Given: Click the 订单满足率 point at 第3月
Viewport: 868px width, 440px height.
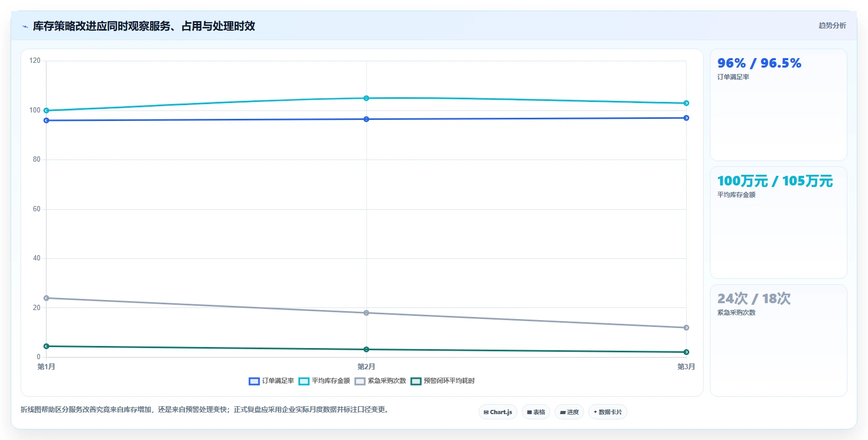Looking at the screenshot, I should [x=686, y=118].
